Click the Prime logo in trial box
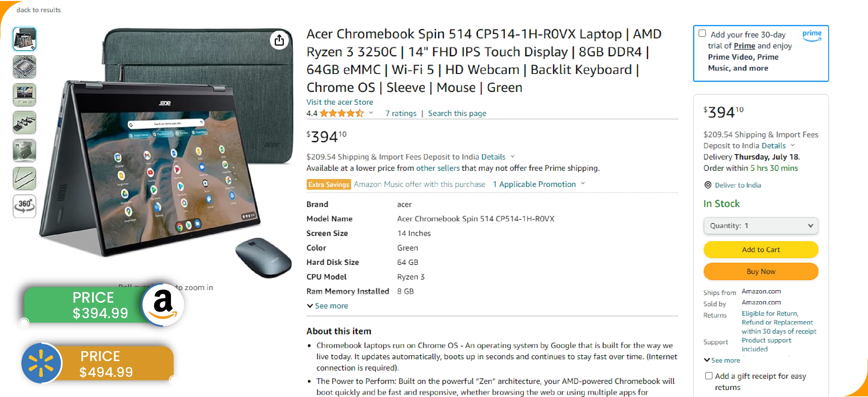The width and height of the screenshot is (868, 397). point(811,35)
